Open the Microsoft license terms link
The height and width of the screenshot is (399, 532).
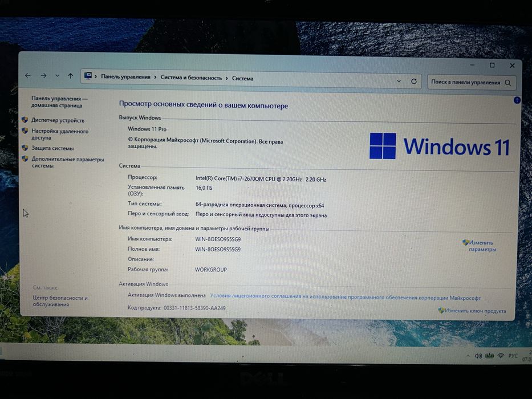click(x=346, y=297)
